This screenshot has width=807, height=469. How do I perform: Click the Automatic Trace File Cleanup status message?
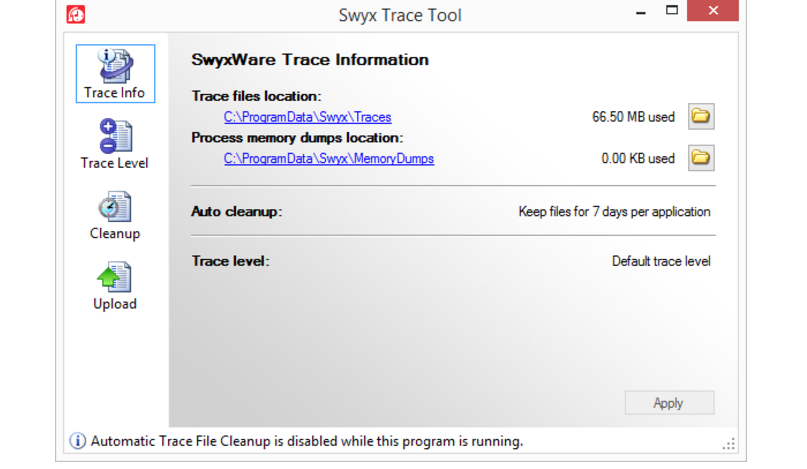point(307,441)
